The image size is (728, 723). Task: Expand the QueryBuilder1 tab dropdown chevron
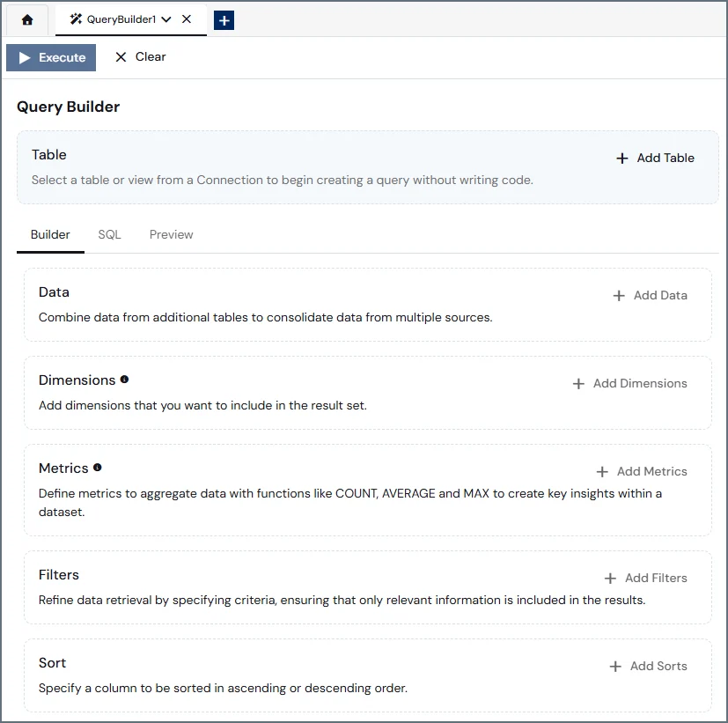point(166,19)
